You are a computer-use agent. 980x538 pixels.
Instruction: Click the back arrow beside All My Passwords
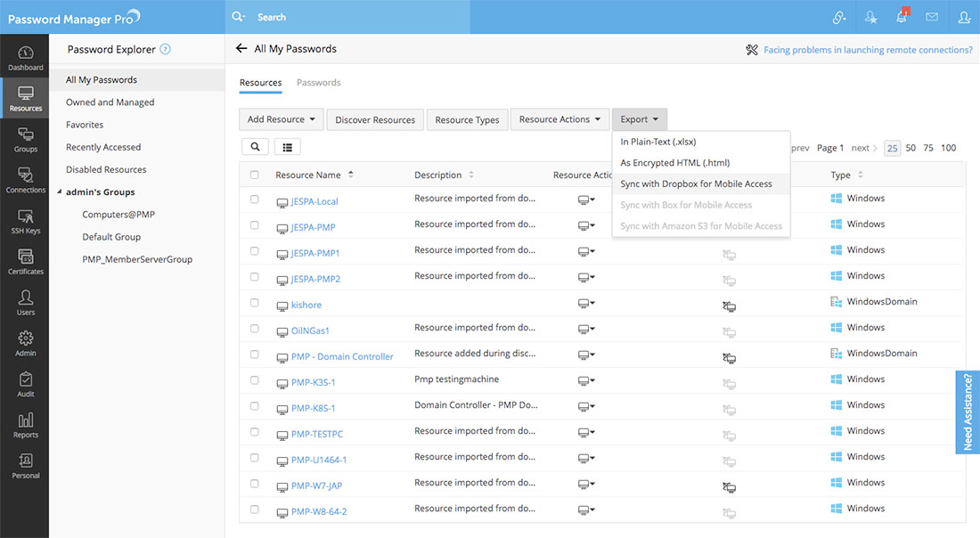click(x=241, y=49)
